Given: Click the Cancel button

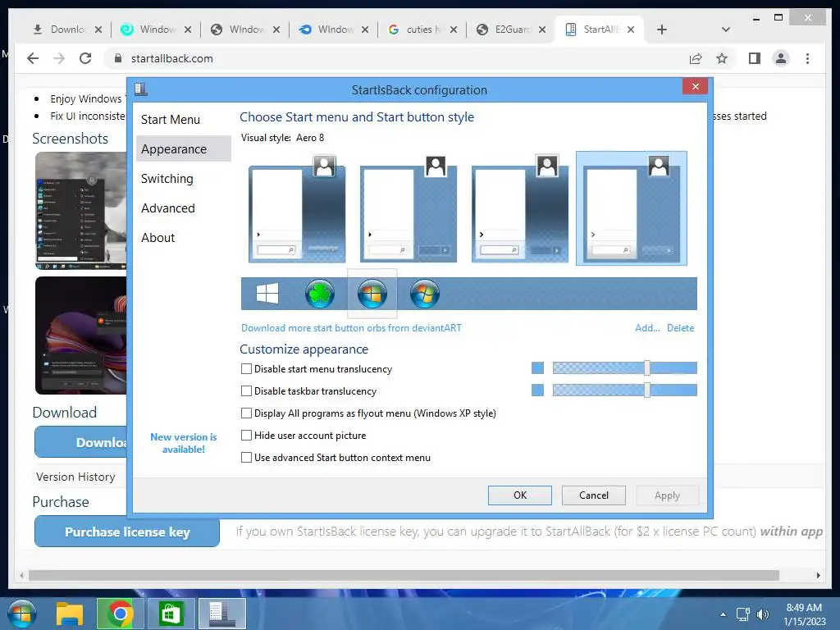Looking at the screenshot, I should pyautogui.click(x=594, y=495).
